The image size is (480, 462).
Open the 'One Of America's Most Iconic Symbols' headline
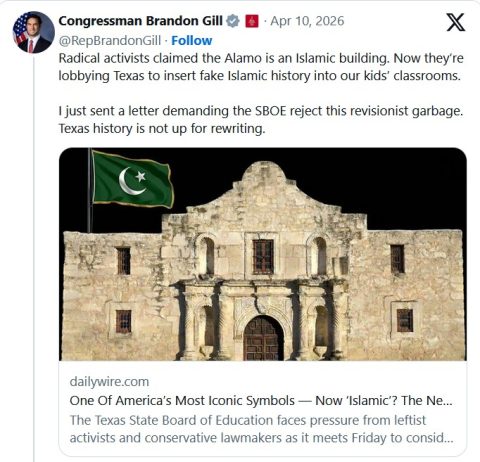point(261,401)
